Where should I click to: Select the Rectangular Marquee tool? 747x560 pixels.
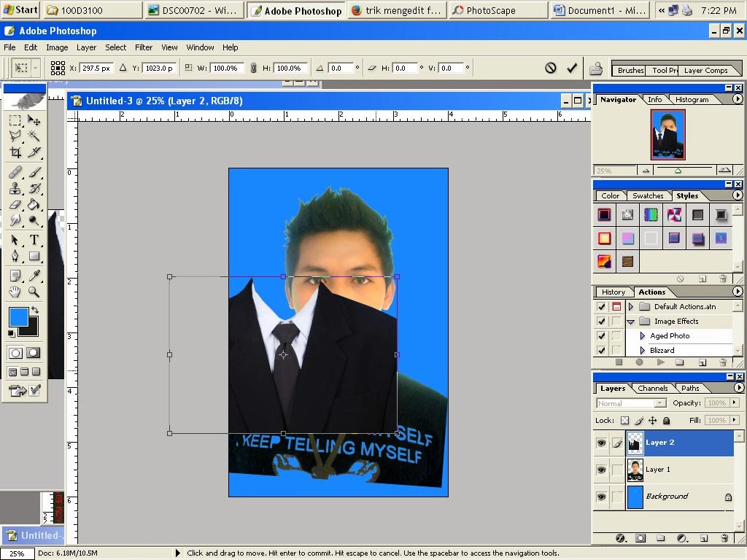coord(15,120)
